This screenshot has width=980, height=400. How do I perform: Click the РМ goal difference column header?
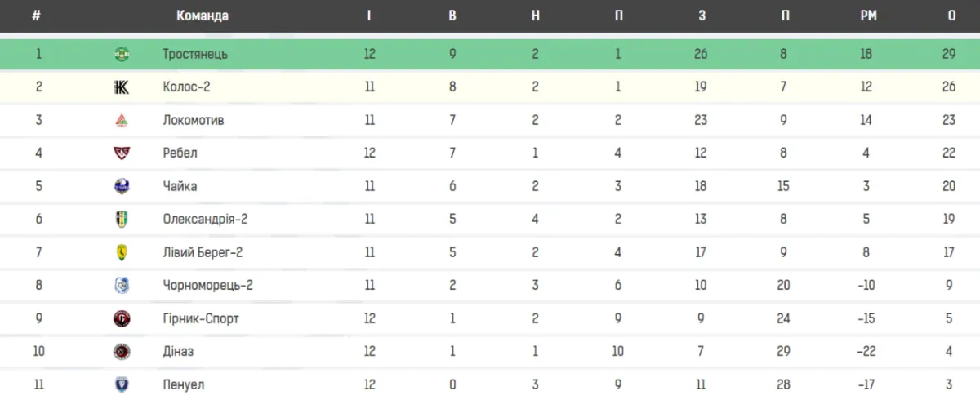[867, 16]
